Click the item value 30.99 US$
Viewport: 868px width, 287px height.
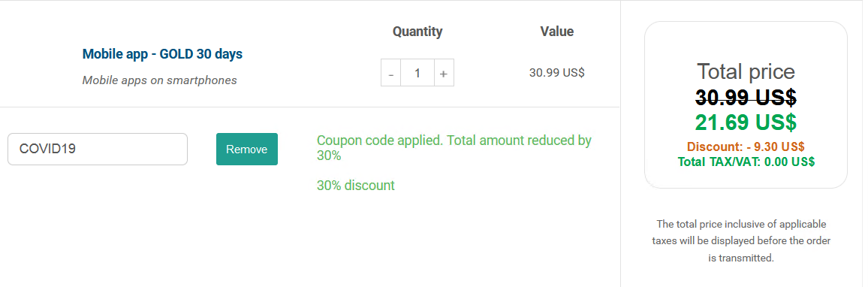[557, 73]
